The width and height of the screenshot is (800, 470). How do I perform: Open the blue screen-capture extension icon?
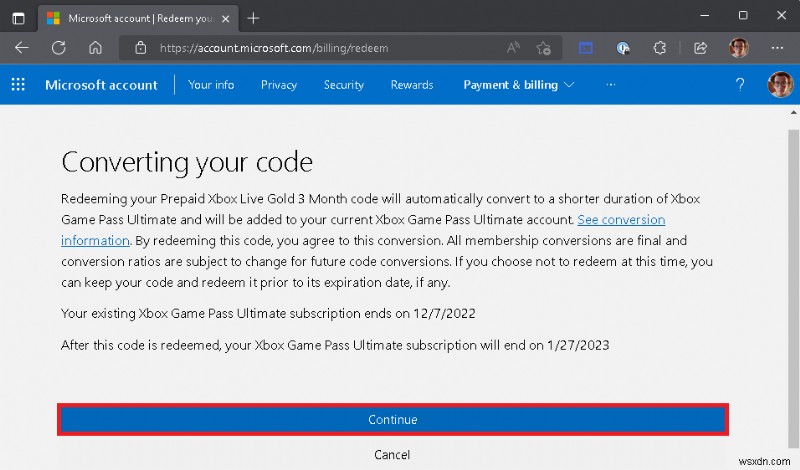point(586,48)
